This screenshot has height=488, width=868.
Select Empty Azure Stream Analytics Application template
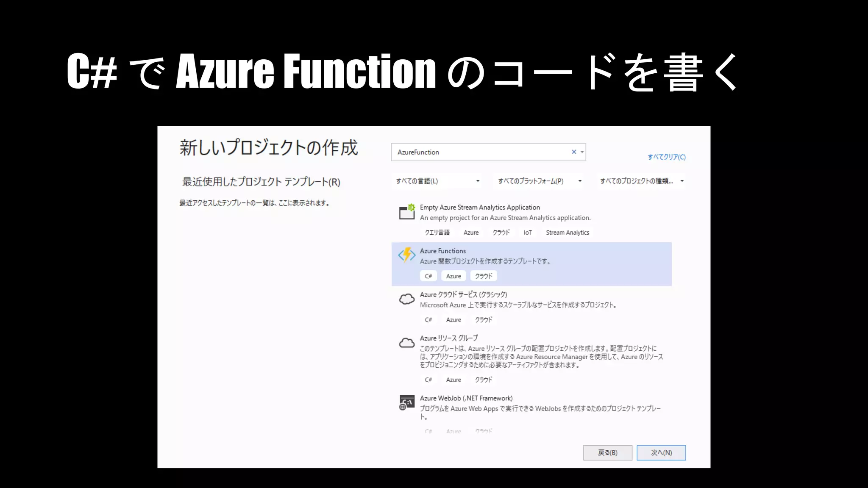tap(531, 220)
